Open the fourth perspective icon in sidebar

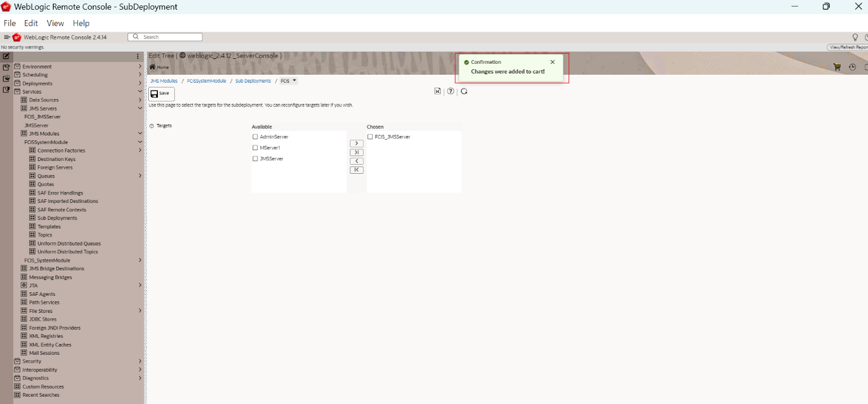[x=6, y=89]
